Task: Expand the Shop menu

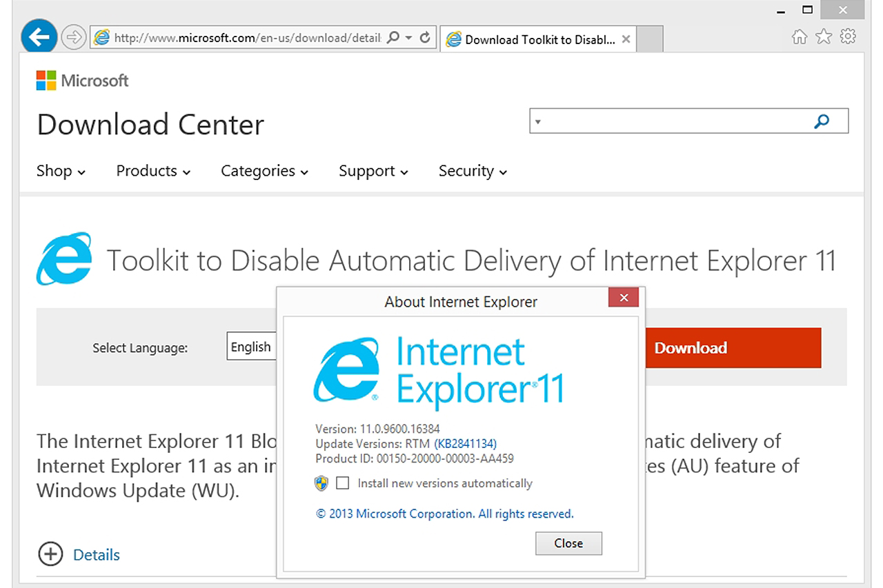Action: coord(61,171)
